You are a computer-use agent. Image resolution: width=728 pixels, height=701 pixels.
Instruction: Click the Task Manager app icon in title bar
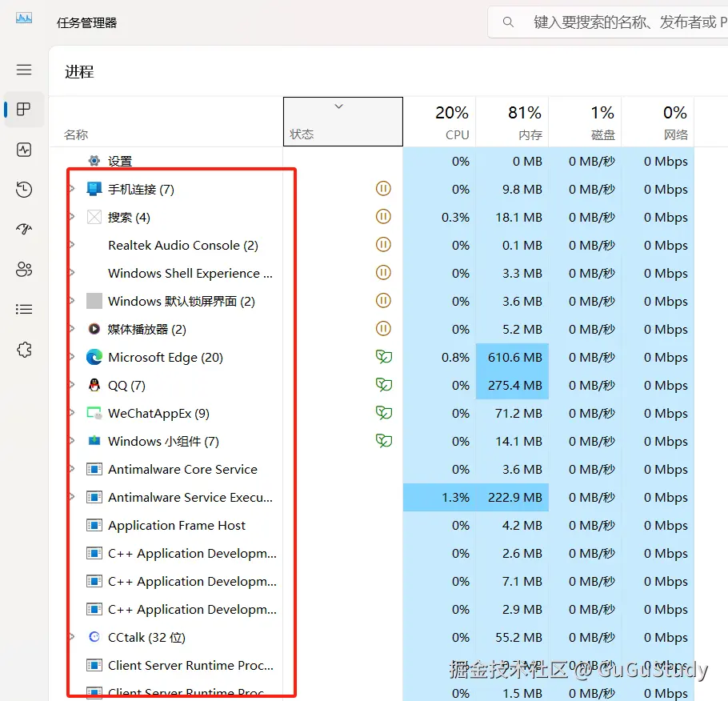click(24, 18)
